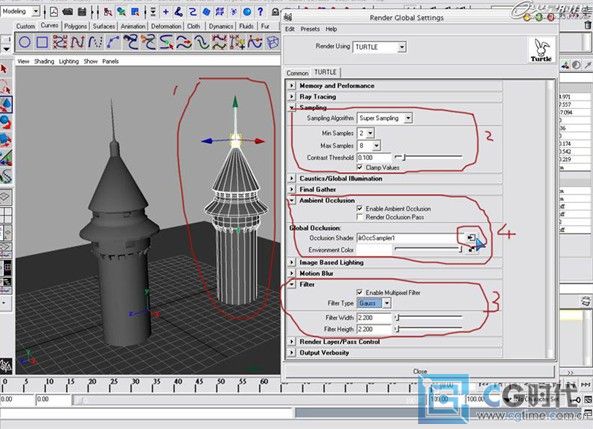Collapse the Filter section
Viewport: 593px width, 429px height.
click(292, 284)
